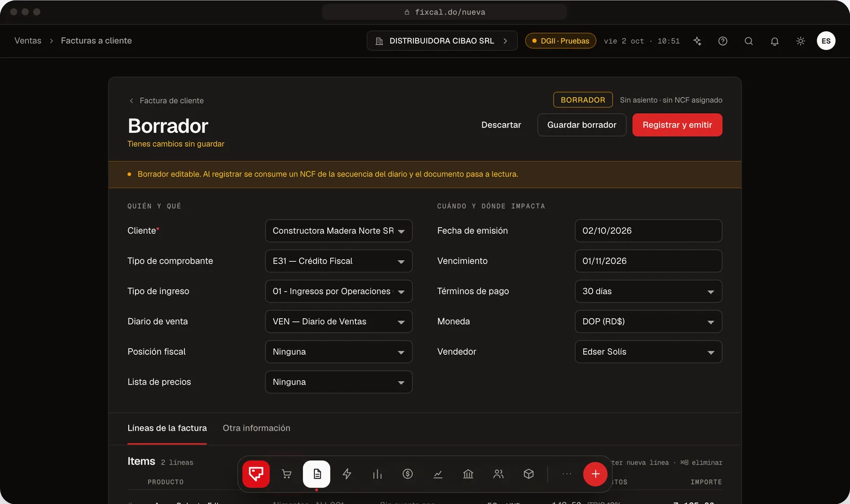Viewport: 850px width, 504px height.
Task: Click Registrar y emitir
Action: (x=677, y=125)
